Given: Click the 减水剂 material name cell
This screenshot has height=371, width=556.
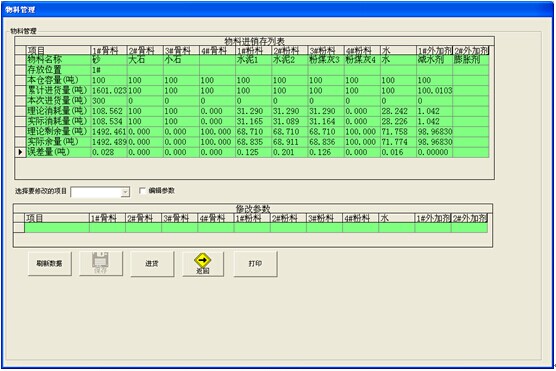Looking at the screenshot, I should click(435, 60).
